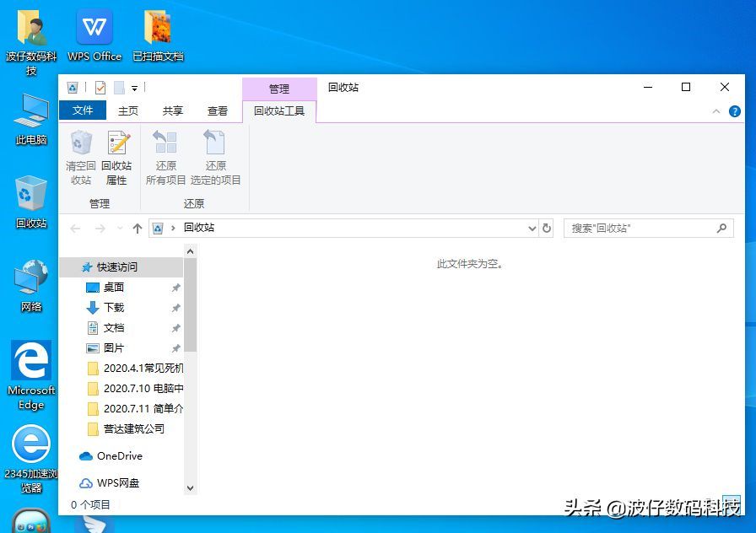Open the recent locations dropdown arrow
This screenshot has width=756, height=533.
point(120,228)
